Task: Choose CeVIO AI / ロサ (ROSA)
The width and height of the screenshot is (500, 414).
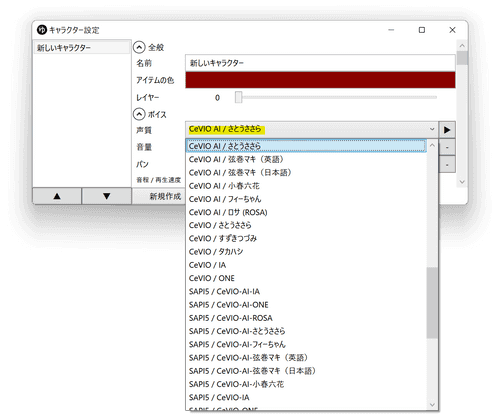Action: (306, 212)
